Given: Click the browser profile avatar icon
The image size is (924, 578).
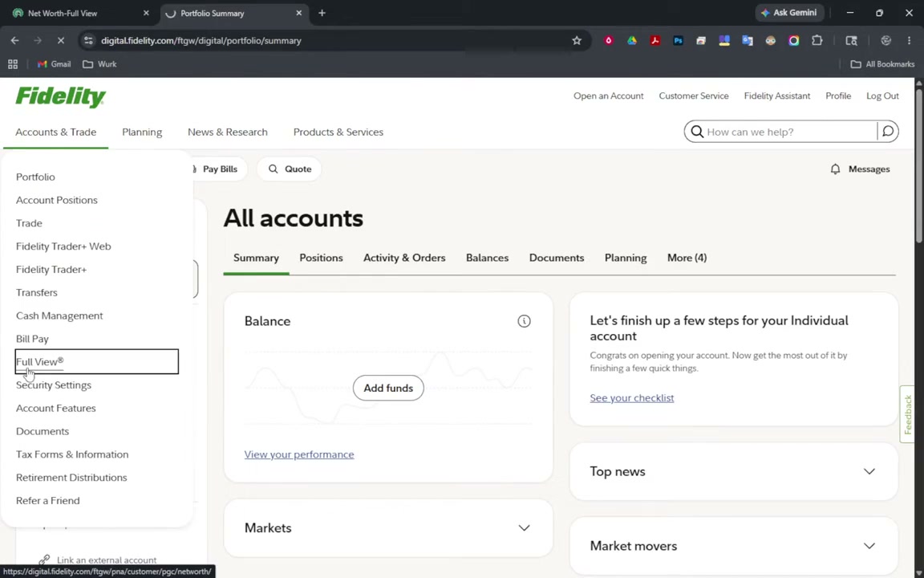Looking at the screenshot, I should coord(885,41).
